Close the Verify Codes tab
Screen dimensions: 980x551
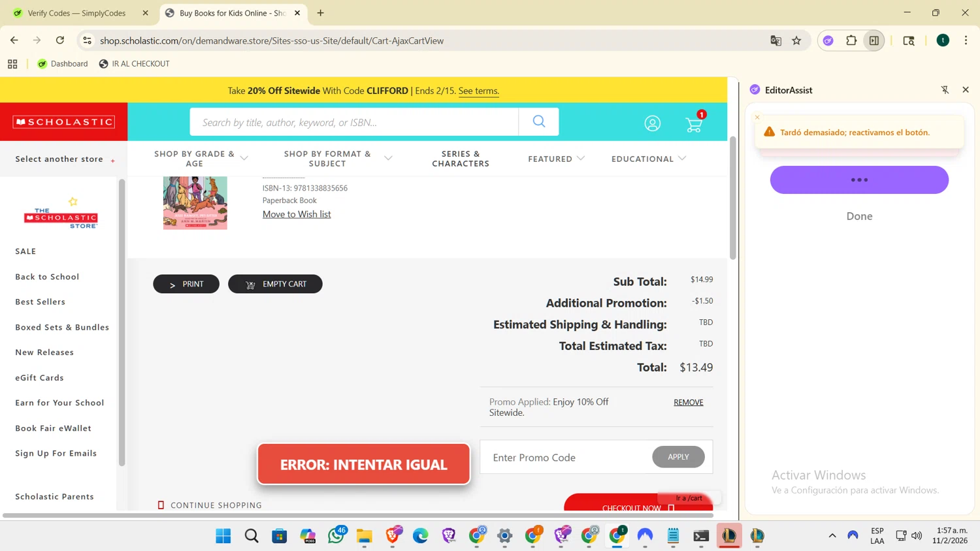145,13
